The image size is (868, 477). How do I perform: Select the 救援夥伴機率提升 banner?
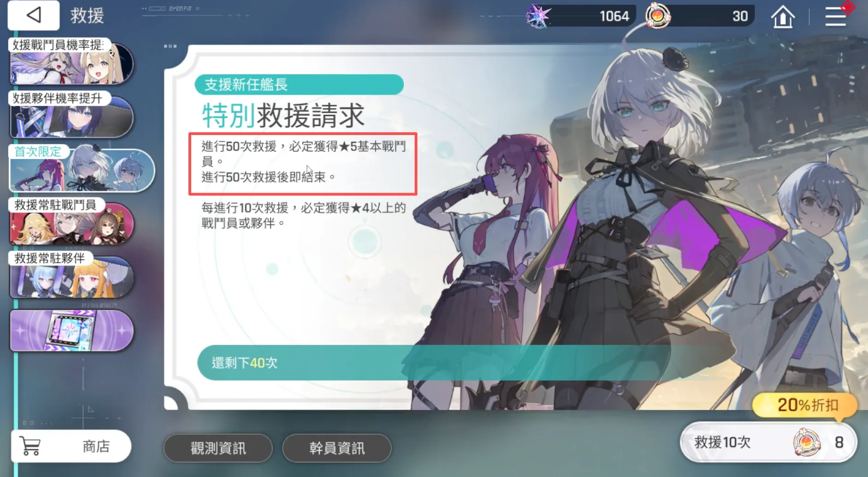pyautogui.click(x=72, y=115)
